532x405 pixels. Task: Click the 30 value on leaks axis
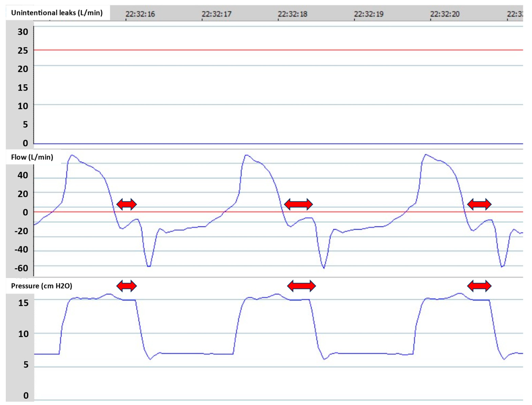tap(23, 32)
